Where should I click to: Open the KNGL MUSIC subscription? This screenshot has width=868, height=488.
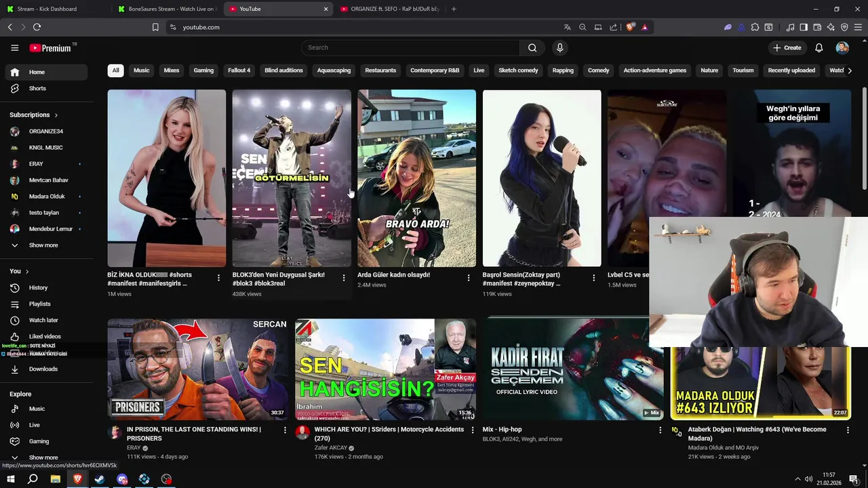click(46, 147)
